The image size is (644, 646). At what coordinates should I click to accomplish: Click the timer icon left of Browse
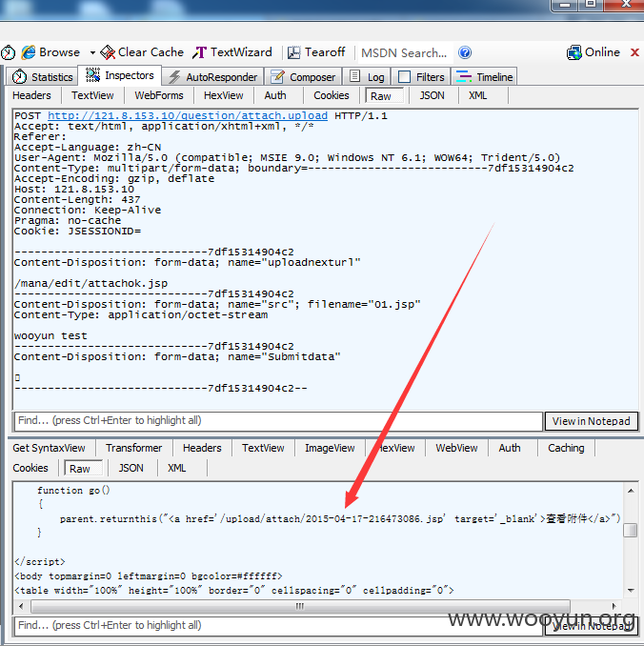click(8, 52)
